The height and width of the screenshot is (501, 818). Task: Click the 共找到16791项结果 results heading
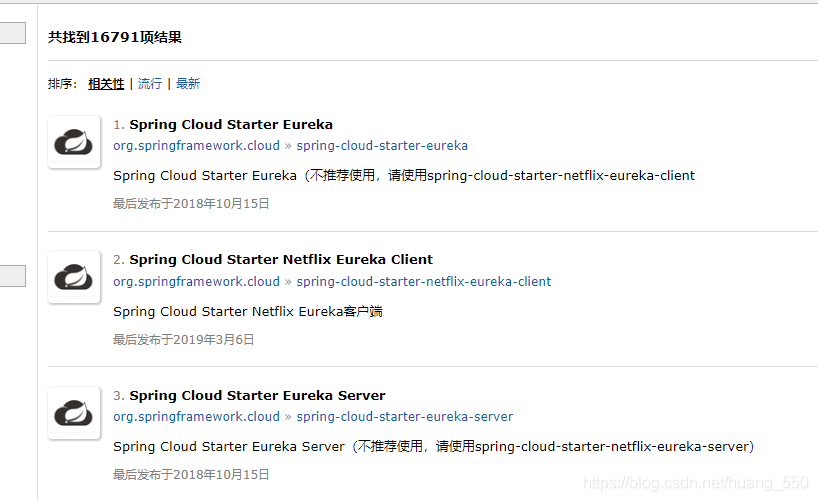[x=115, y=38]
